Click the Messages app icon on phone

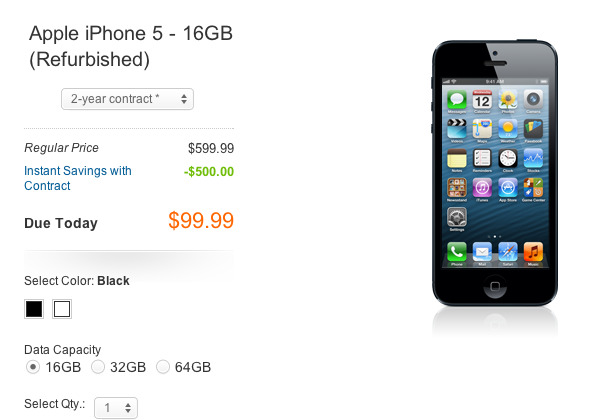[457, 100]
